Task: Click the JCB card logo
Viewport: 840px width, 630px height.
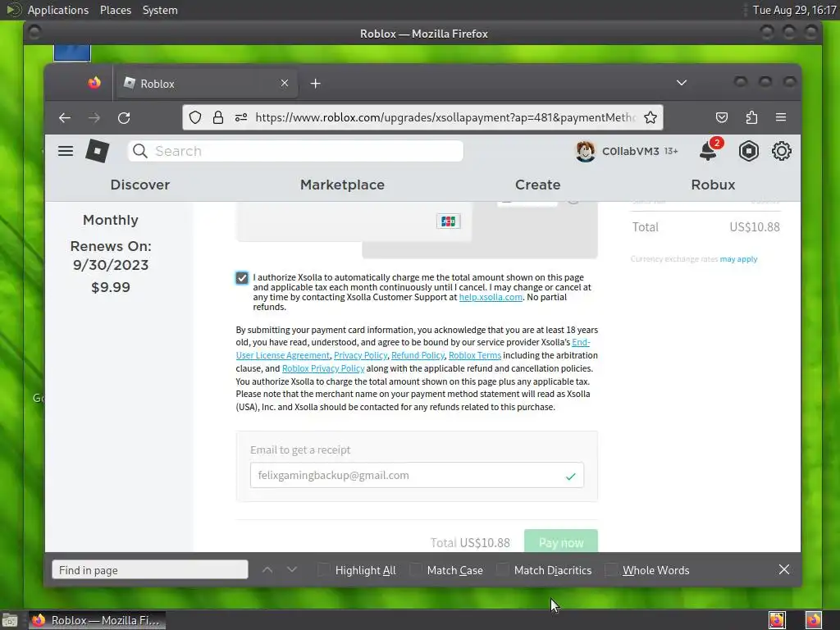Action: [449, 221]
